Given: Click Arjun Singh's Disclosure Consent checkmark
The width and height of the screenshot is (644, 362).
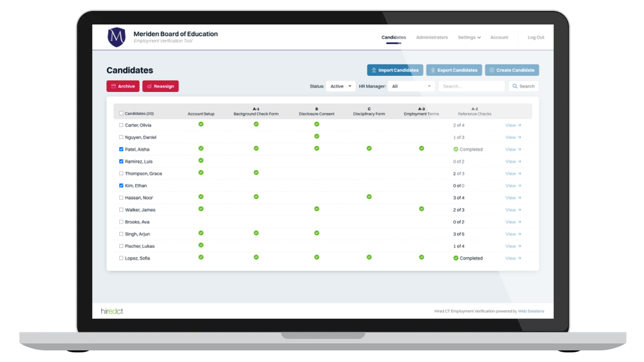Looking at the screenshot, I should (317, 233).
